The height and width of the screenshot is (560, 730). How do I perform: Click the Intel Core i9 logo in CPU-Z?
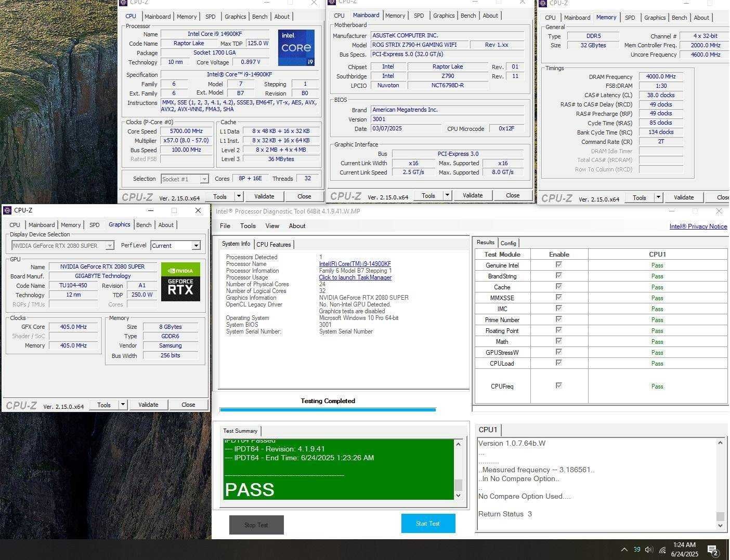pyautogui.click(x=296, y=48)
